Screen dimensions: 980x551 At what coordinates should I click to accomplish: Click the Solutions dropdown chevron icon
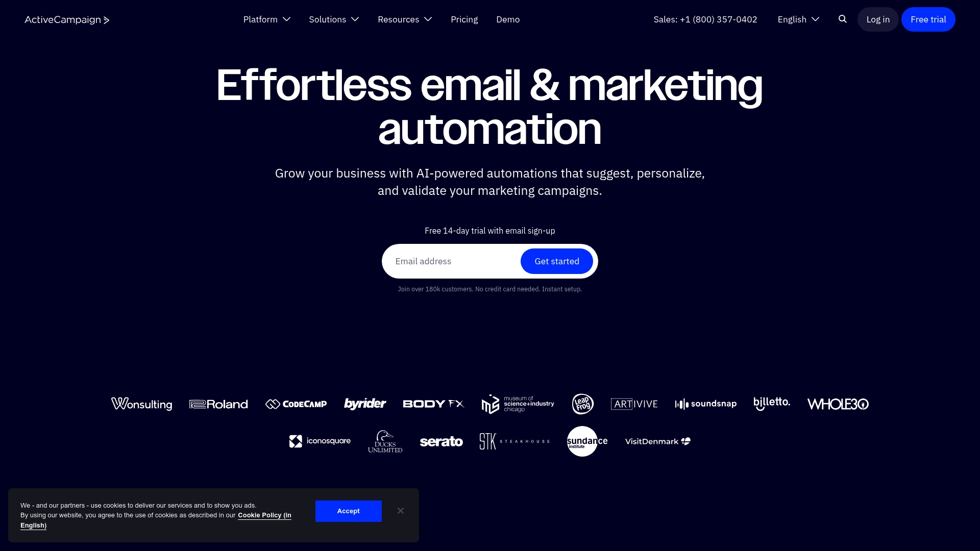coord(355,19)
